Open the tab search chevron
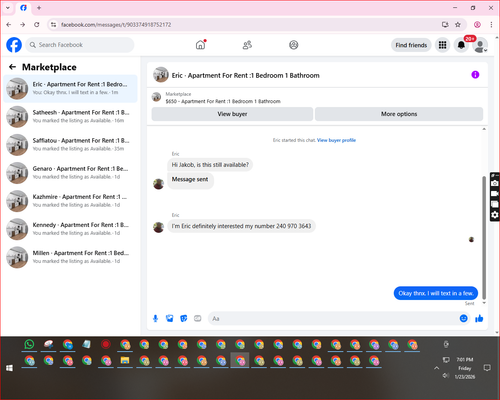500x400 pixels. [x=8, y=8]
